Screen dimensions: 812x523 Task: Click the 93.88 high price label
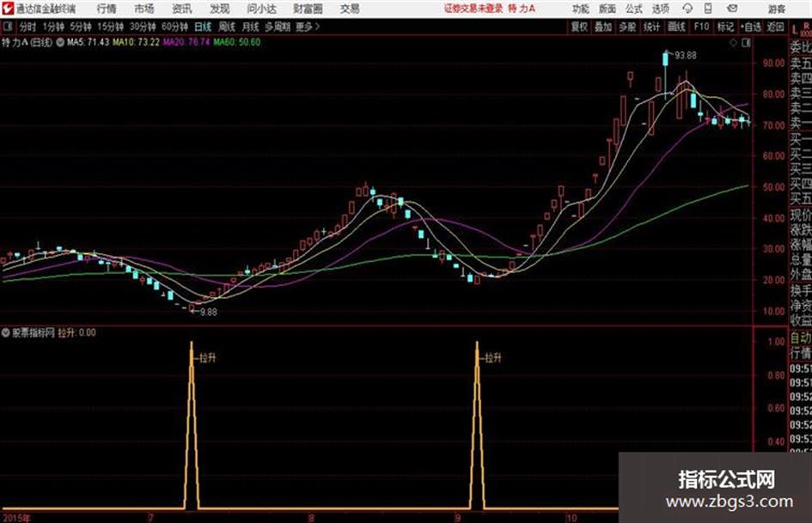tap(686, 56)
